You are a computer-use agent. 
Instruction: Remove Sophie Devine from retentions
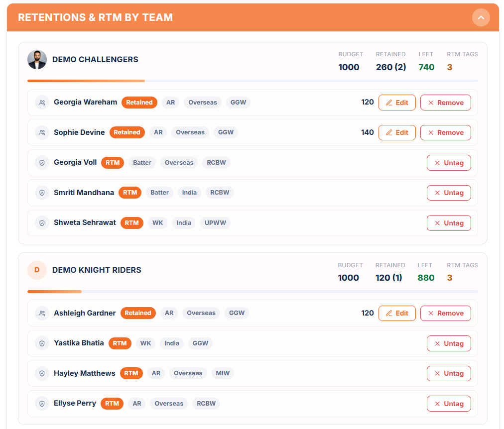point(446,132)
